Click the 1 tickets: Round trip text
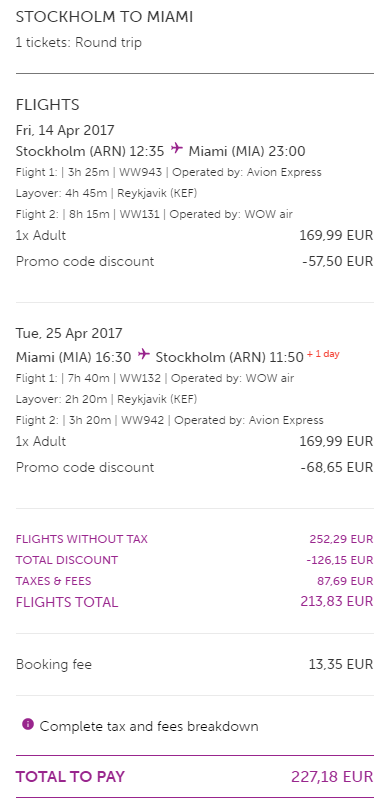Image resolution: width=389 pixels, height=802 pixels. pyautogui.click(x=79, y=42)
